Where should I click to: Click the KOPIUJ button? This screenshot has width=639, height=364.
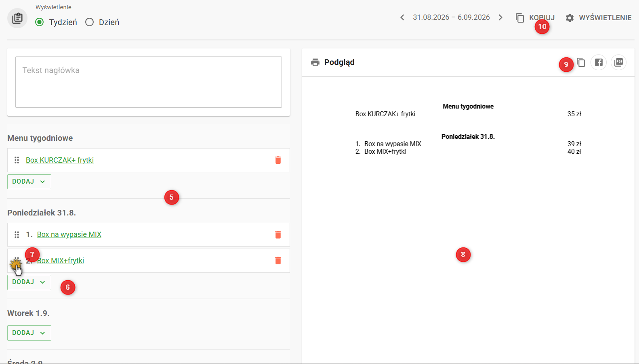[535, 18]
